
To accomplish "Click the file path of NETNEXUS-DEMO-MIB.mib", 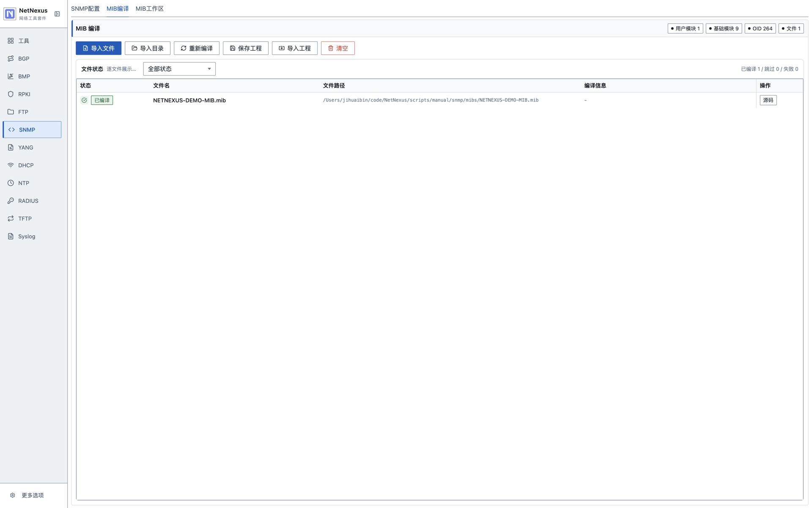I will coord(431,100).
